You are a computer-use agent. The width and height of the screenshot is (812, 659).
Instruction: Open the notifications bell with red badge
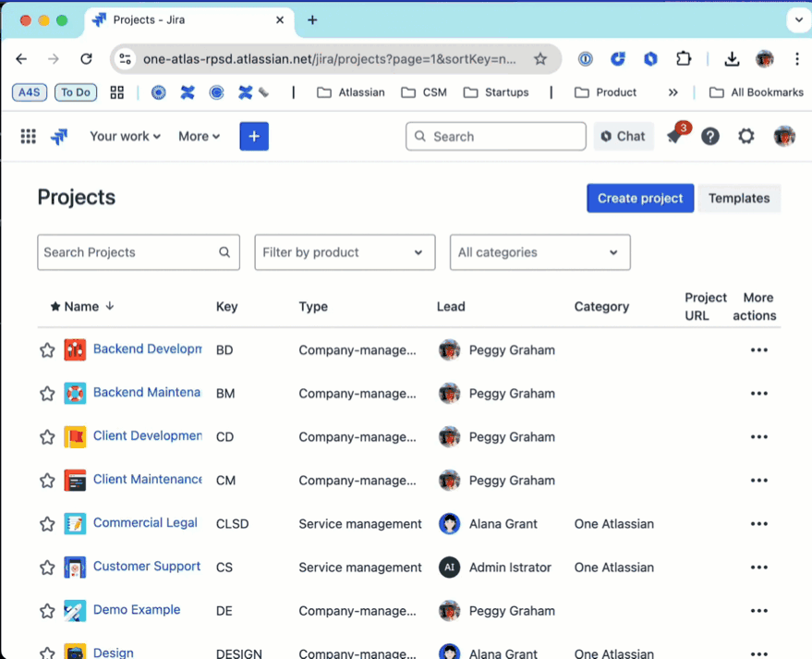point(673,136)
